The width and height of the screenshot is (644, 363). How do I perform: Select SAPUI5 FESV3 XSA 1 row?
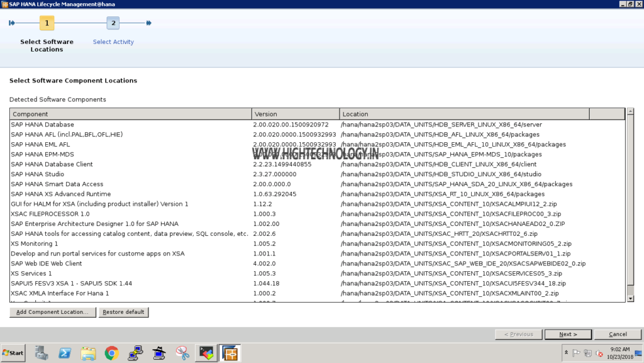point(318,283)
